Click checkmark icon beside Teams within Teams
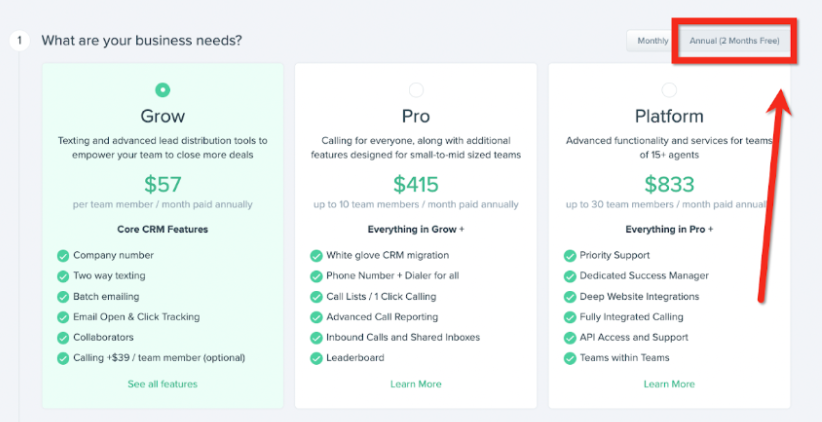The height and width of the screenshot is (422, 822). (569, 357)
